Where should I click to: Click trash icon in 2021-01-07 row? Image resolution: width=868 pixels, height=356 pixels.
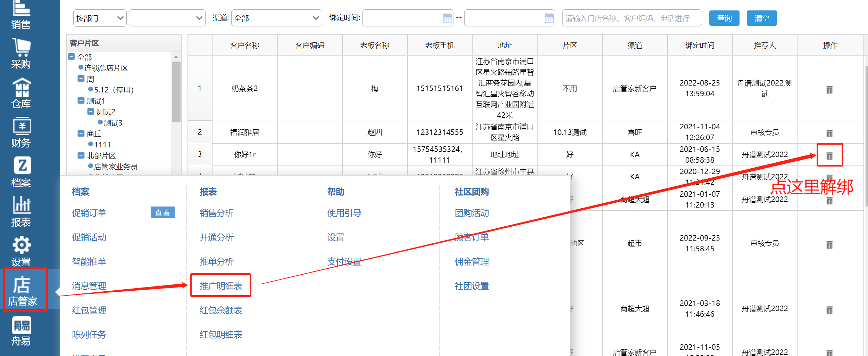(829, 201)
